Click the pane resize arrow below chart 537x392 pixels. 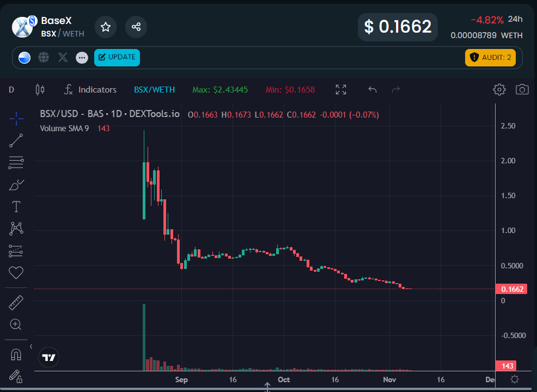[267, 387]
